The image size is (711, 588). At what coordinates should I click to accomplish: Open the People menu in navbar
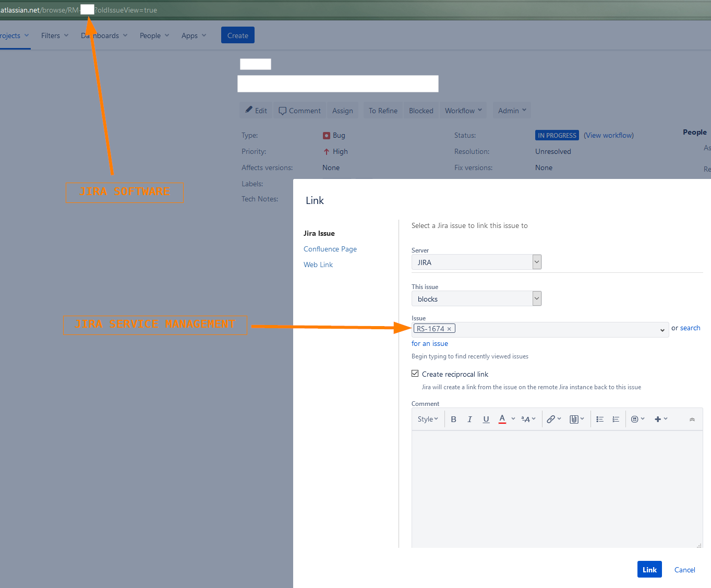(x=154, y=35)
